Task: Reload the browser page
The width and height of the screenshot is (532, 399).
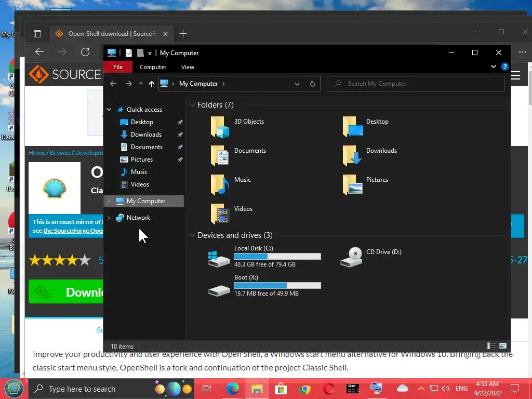Action: (85, 52)
